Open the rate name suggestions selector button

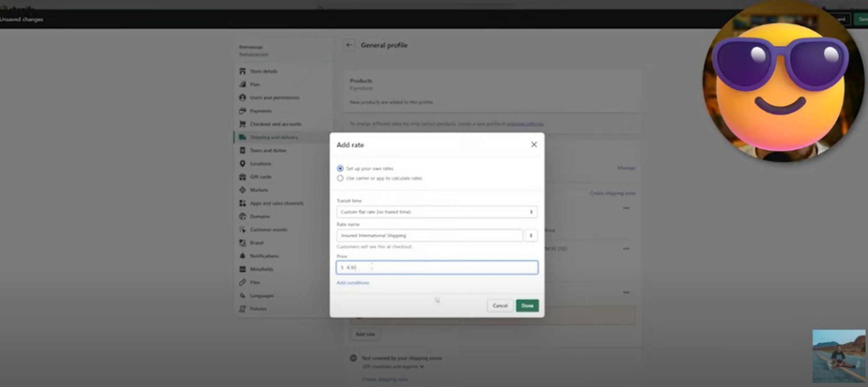pyautogui.click(x=531, y=236)
